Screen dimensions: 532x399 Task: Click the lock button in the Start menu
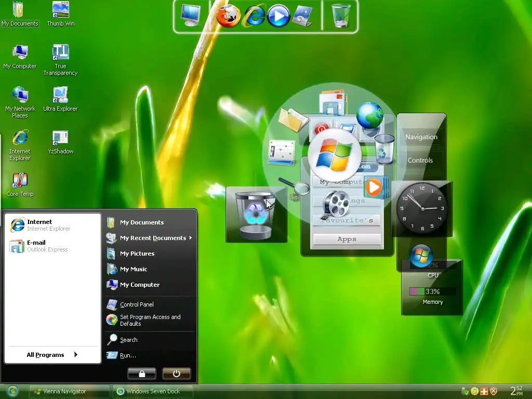(142, 374)
